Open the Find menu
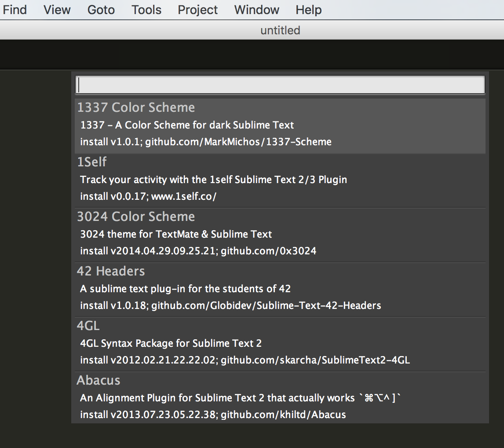Viewport: 504px width, 448px height. (15, 10)
